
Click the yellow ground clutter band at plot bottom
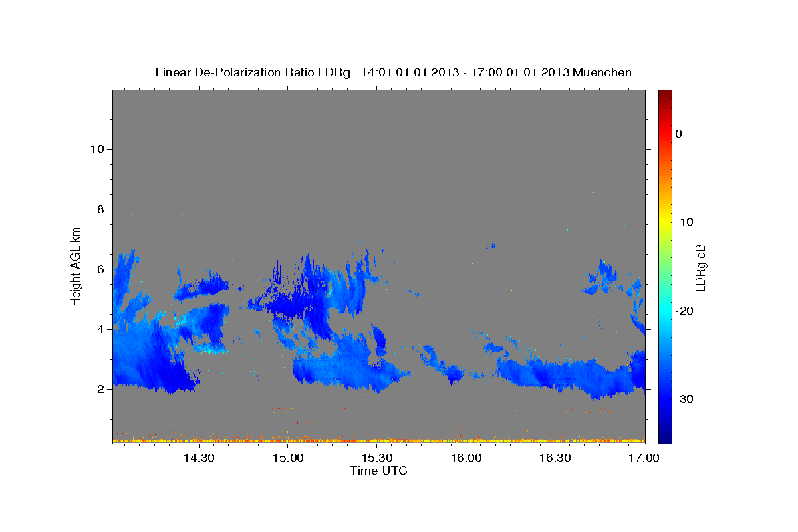[x=378, y=440]
